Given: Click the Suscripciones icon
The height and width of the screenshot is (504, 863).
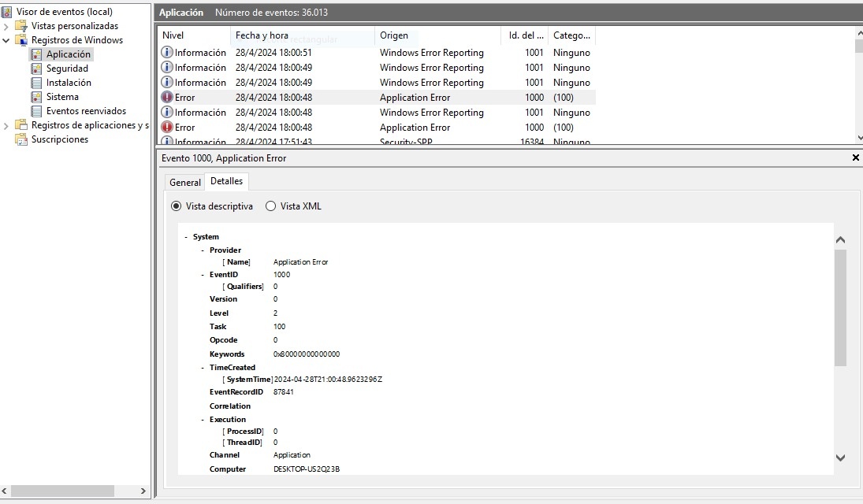Looking at the screenshot, I should (21, 139).
